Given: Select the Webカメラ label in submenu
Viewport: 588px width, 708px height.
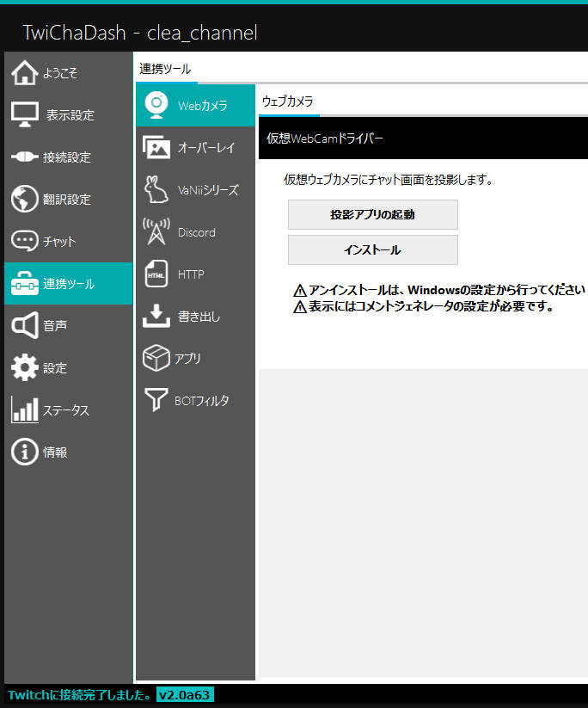Looking at the screenshot, I should 203,106.
